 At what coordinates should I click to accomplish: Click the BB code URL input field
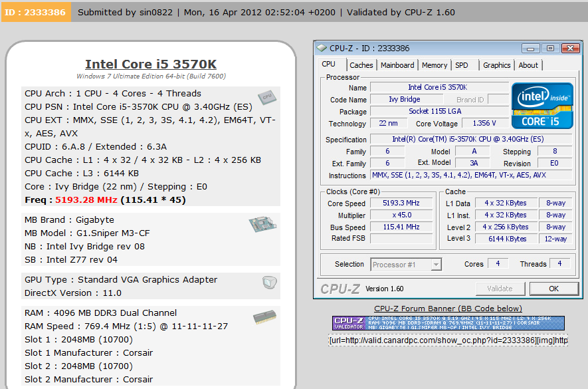tap(448, 340)
